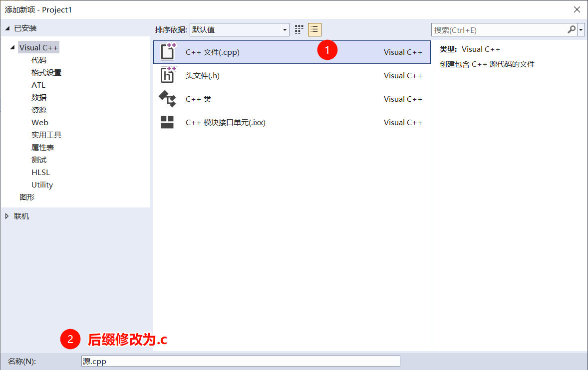Image resolution: width=588 pixels, height=370 pixels.
Task: Click the C++ module interface unit icon
Action: click(167, 122)
